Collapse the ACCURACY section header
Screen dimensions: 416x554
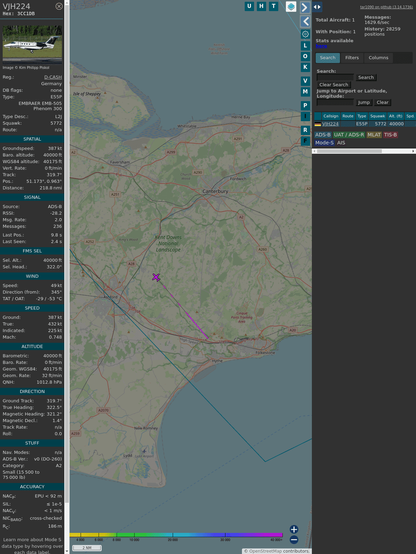(32, 487)
